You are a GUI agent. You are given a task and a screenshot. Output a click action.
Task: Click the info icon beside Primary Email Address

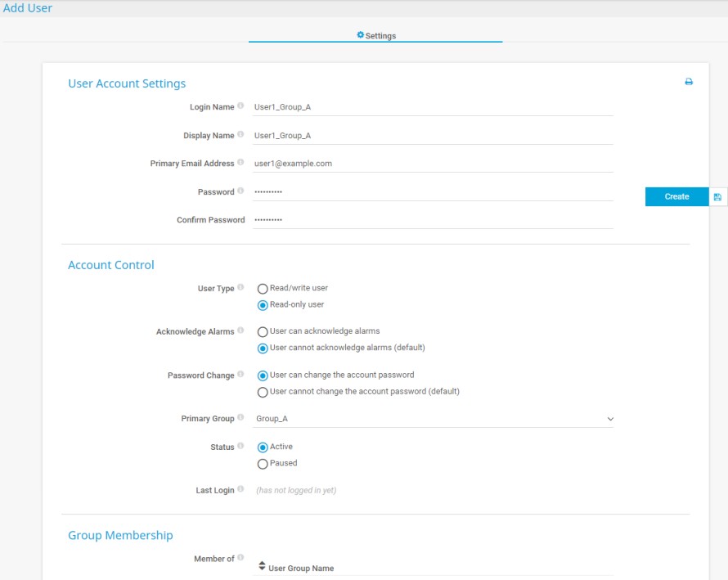pyautogui.click(x=240, y=163)
